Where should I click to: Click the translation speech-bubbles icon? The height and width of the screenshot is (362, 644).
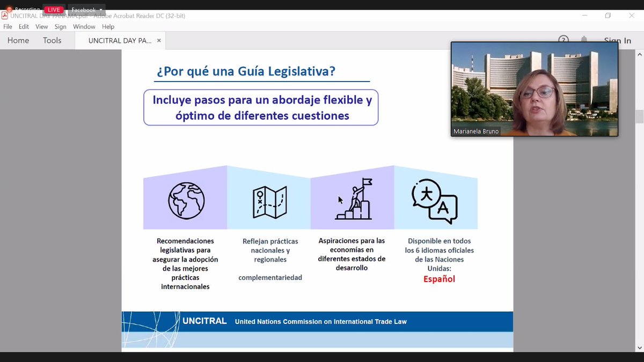(x=434, y=201)
